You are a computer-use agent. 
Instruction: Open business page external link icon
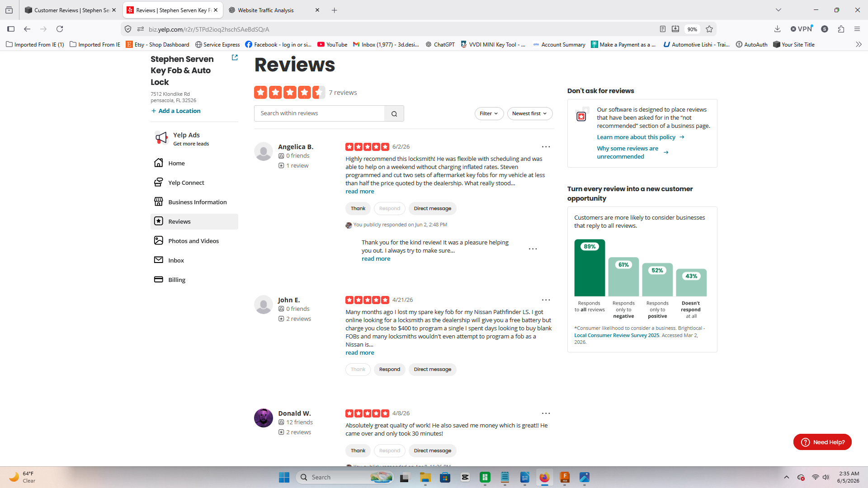pos(235,57)
